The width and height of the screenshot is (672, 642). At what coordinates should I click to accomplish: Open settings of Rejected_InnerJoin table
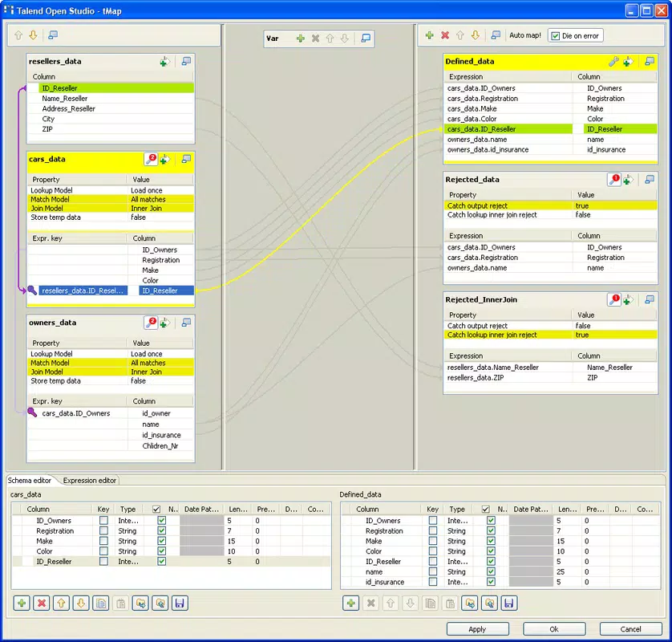[x=614, y=300]
